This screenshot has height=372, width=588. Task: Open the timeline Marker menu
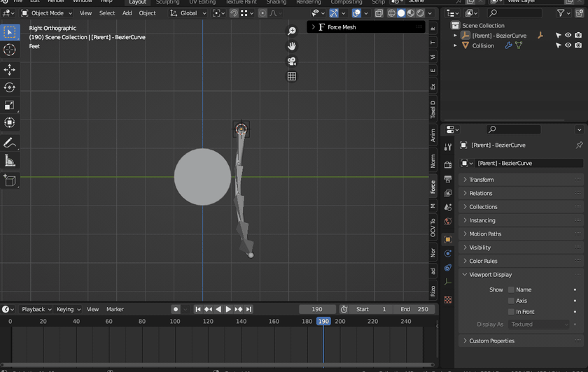[115, 310]
